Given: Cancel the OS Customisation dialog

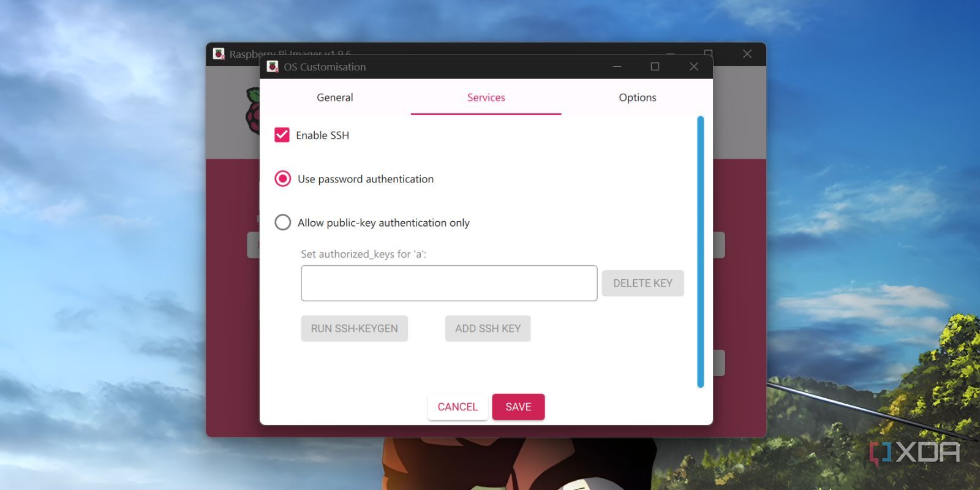Looking at the screenshot, I should pos(458,407).
